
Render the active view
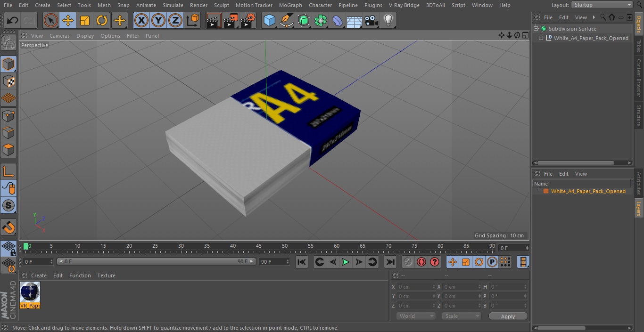point(214,20)
